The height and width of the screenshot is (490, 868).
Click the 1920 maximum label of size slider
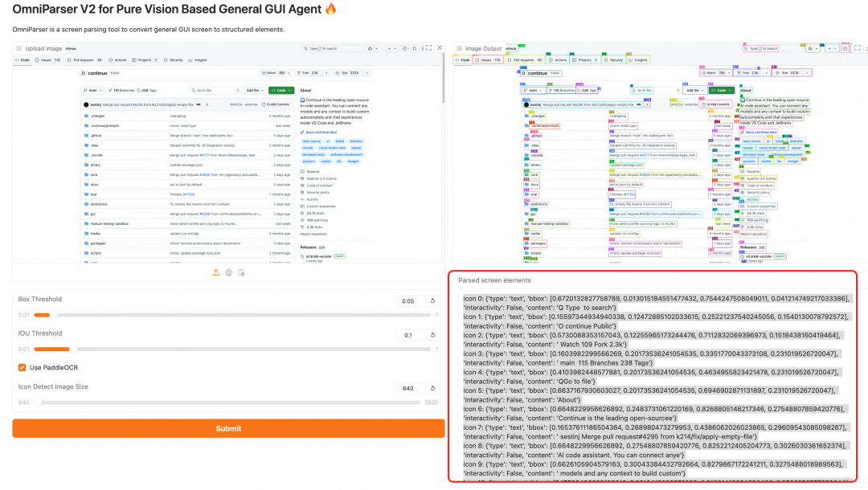pyautogui.click(x=432, y=402)
